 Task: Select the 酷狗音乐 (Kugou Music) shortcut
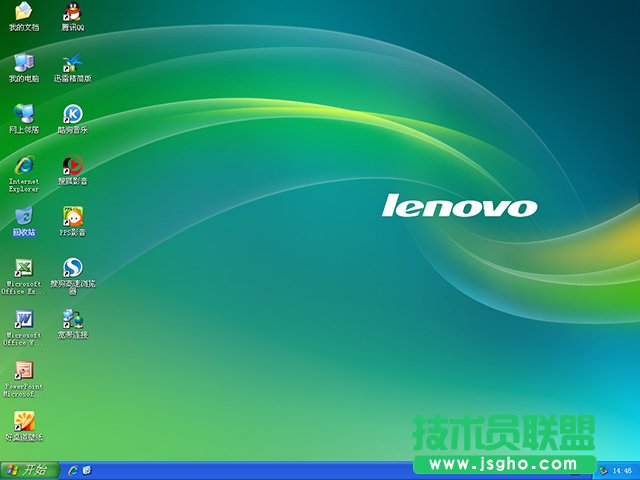[x=72, y=113]
